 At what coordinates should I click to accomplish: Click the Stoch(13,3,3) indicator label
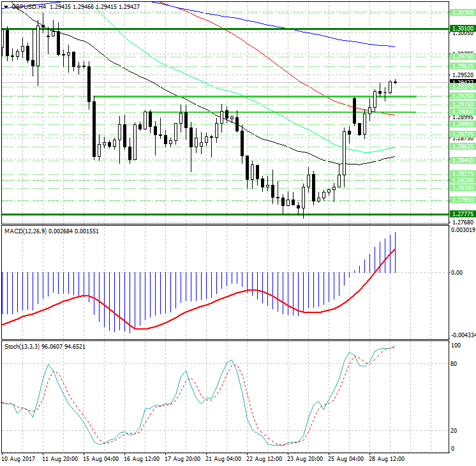click(22, 346)
